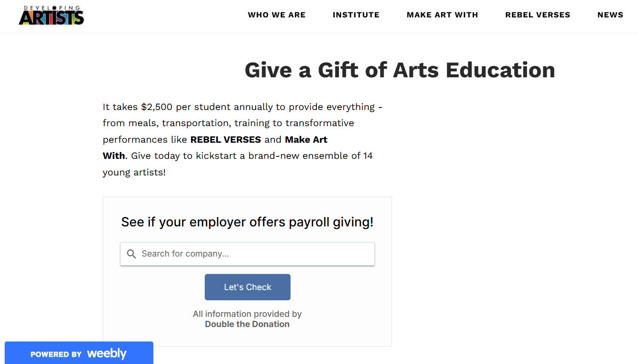Open the WHO WE ARE menu
The image size is (638, 364).
click(x=277, y=14)
